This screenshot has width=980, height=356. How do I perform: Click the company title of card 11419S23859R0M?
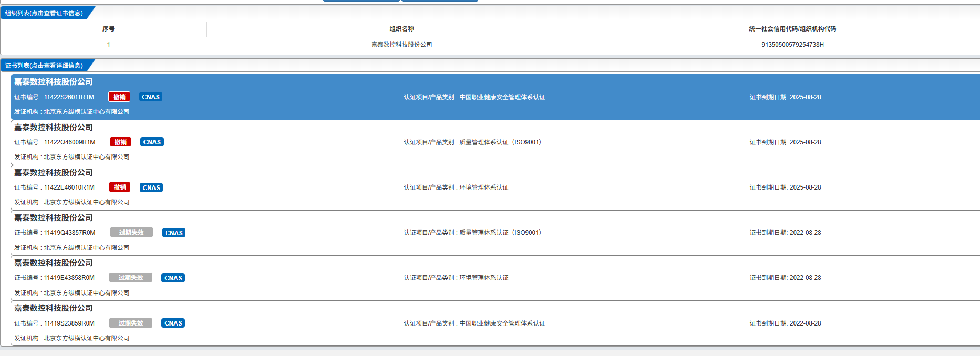pyautogui.click(x=54, y=308)
